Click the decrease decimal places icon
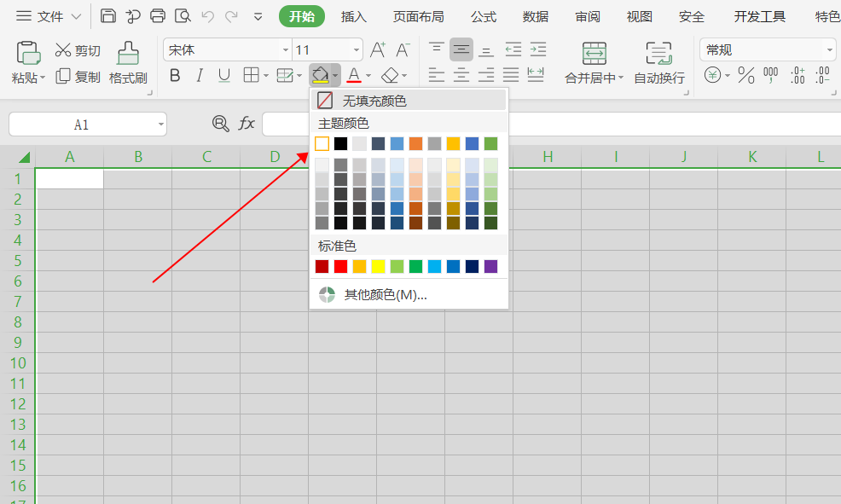Image resolution: width=841 pixels, height=504 pixels. [822, 75]
